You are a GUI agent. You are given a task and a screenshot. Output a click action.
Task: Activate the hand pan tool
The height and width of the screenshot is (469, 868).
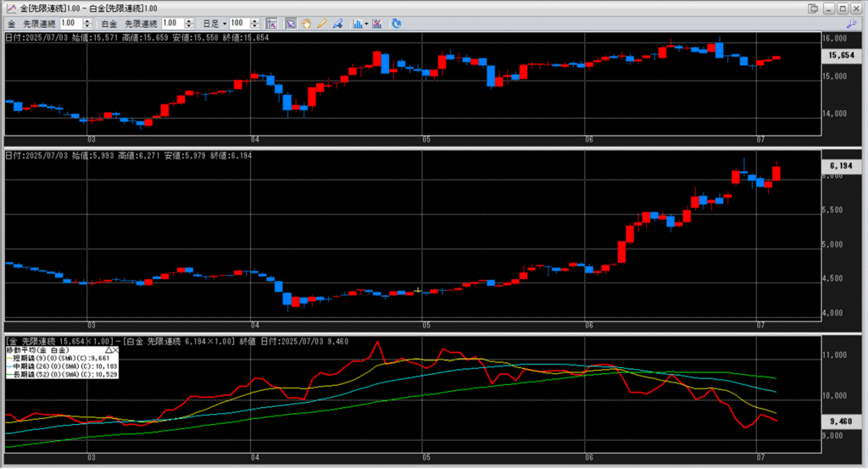pos(305,23)
